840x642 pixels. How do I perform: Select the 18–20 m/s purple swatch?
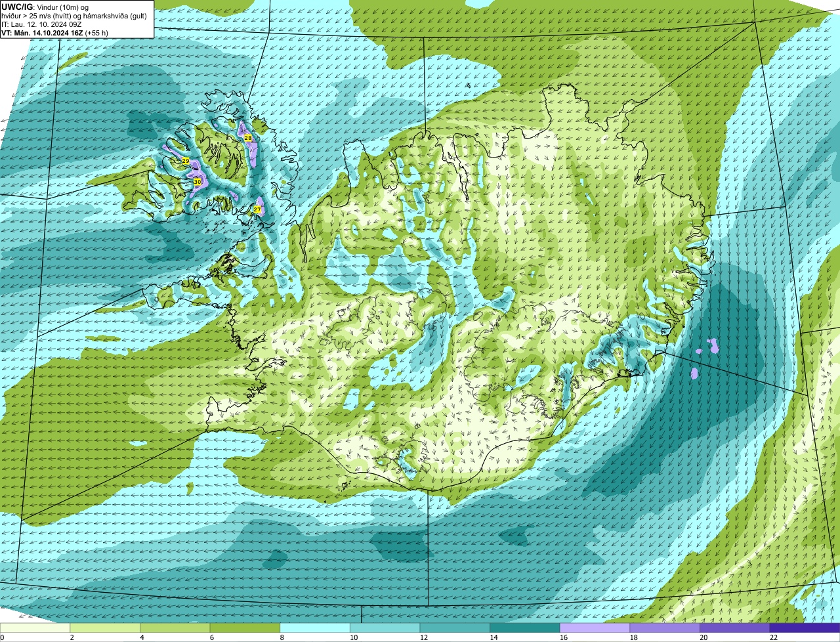tap(665, 628)
